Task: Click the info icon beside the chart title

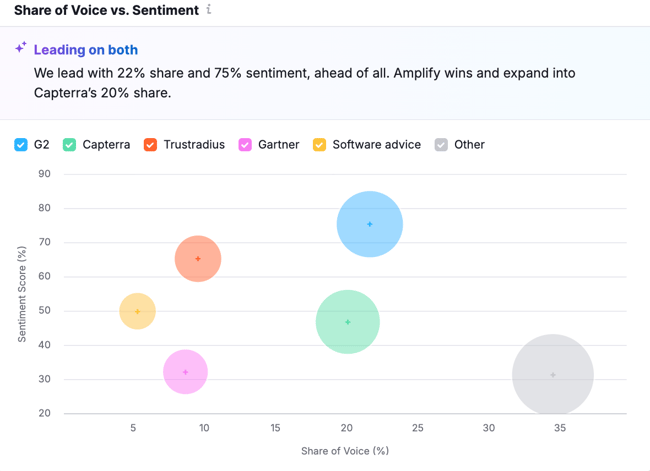Action: click(209, 10)
